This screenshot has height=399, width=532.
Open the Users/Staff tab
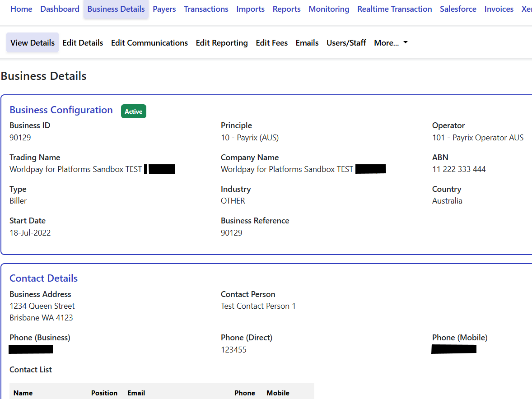[346, 43]
